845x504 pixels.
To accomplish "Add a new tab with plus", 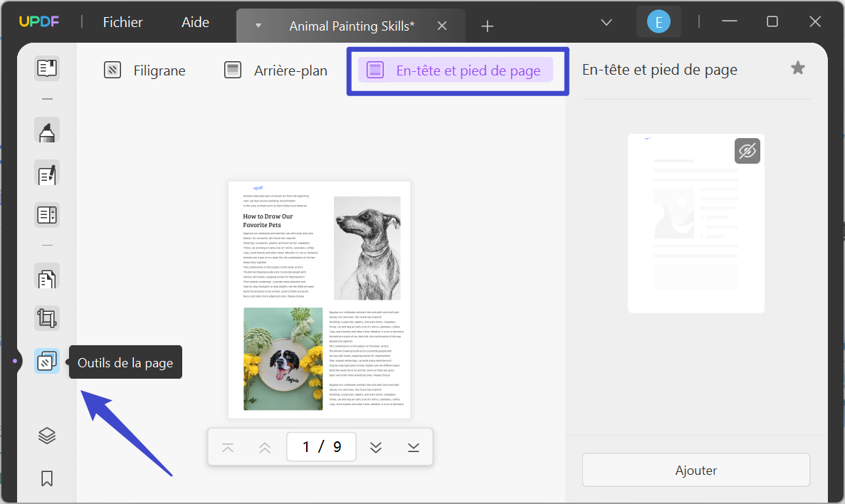I will click(487, 26).
